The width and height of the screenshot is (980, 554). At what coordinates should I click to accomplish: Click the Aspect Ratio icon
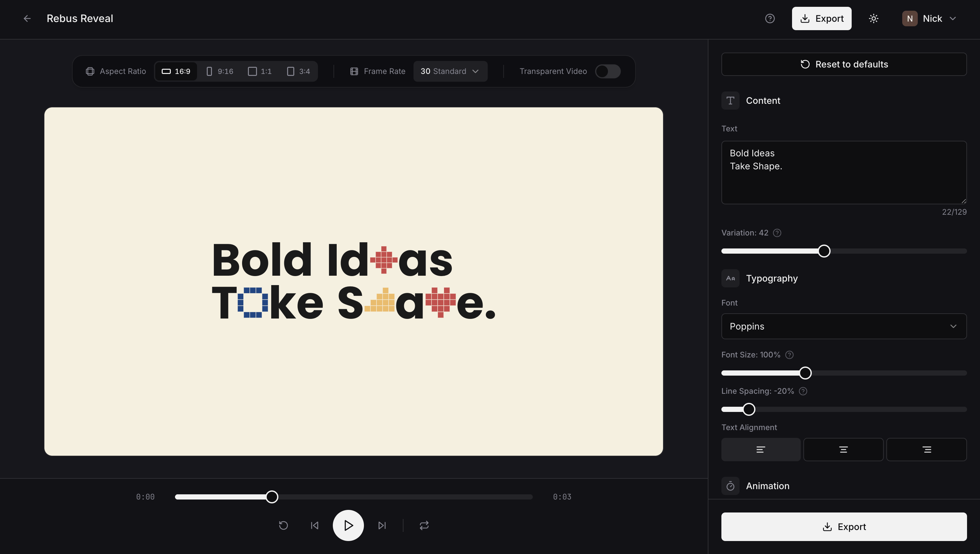[x=90, y=71]
